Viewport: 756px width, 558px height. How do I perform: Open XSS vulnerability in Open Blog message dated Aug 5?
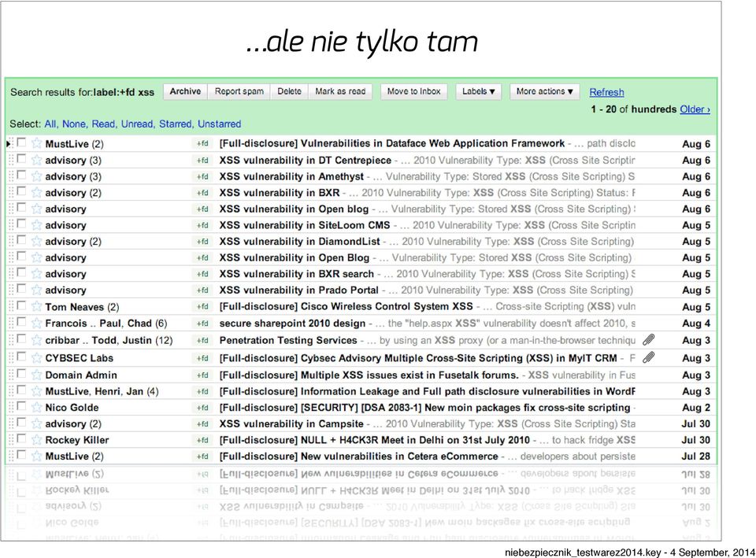[294, 258]
